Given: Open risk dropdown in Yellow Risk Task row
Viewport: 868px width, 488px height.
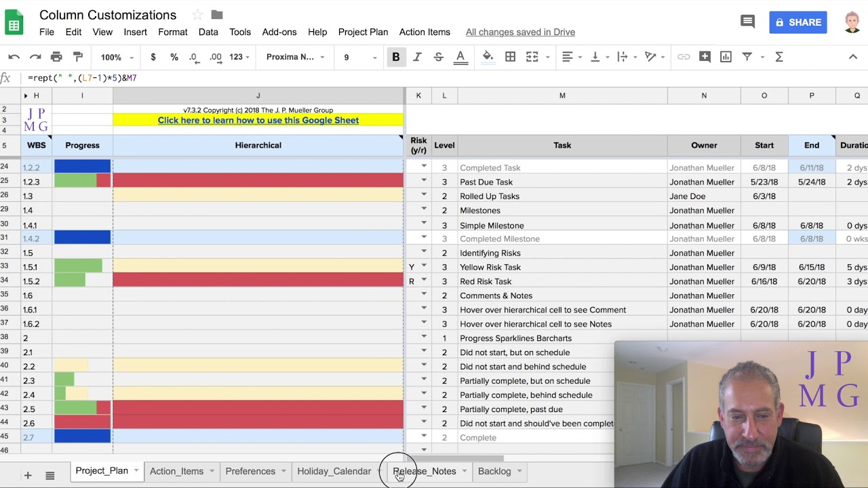Looking at the screenshot, I should 424,266.
